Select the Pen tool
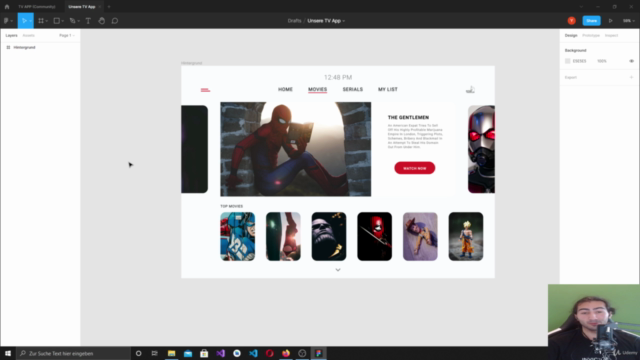The height and width of the screenshot is (360, 640). [x=72, y=21]
